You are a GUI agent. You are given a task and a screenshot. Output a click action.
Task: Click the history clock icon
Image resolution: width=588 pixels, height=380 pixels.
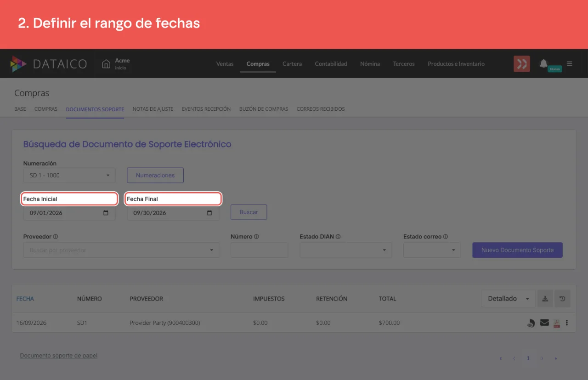pos(562,299)
